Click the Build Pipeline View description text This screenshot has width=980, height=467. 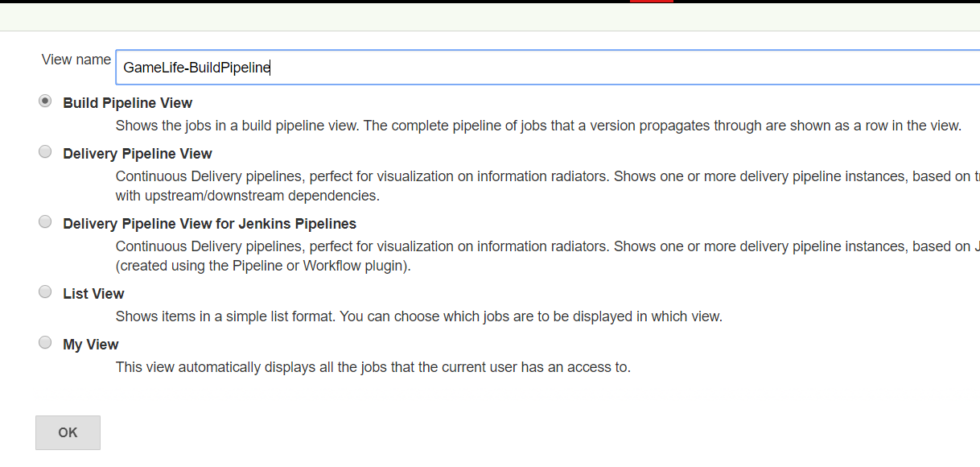click(537, 126)
